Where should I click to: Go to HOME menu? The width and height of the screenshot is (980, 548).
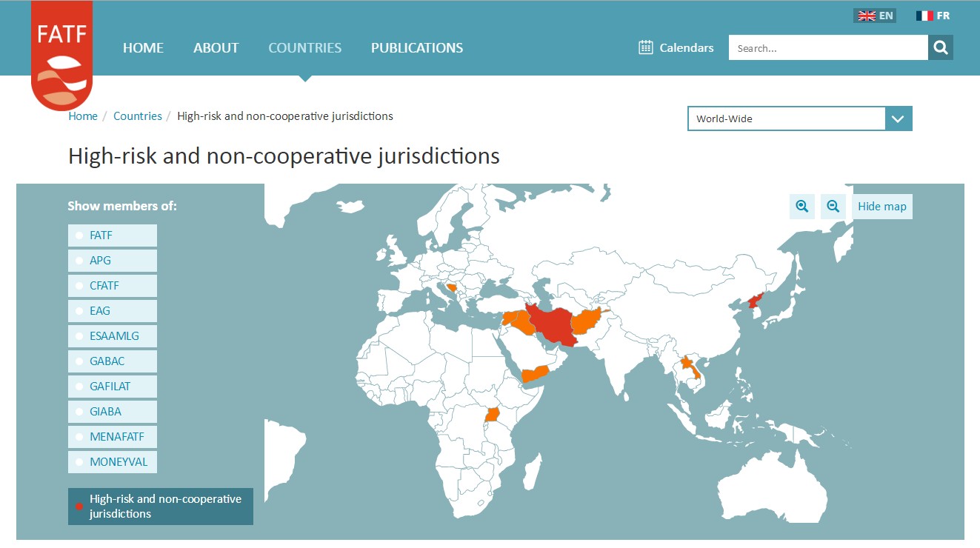tap(143, 48)
